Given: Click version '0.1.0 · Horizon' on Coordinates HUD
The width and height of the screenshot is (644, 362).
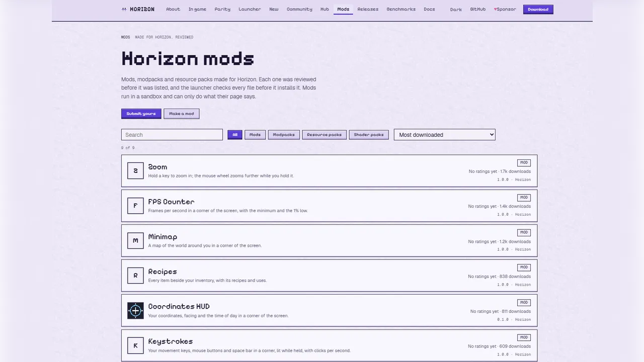Looking at the screenshot, I should point(514,319).
